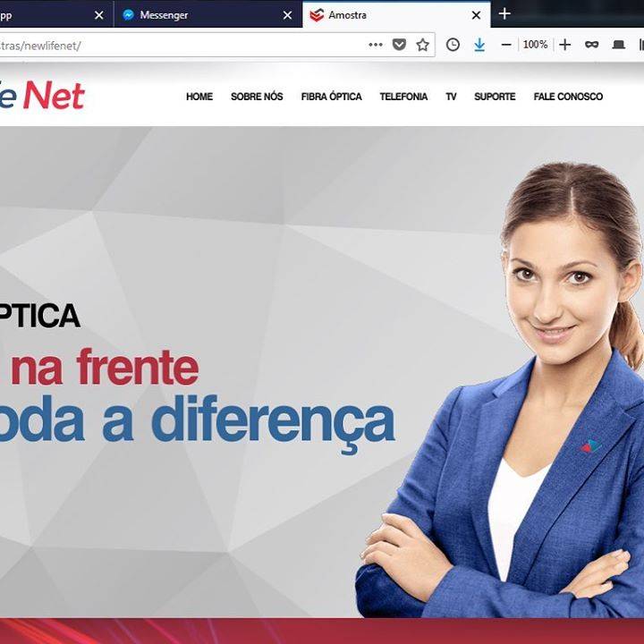Open SOBRE NÓS menu item
This screenshot has width=644, height=644.
[x=257, y=97]
